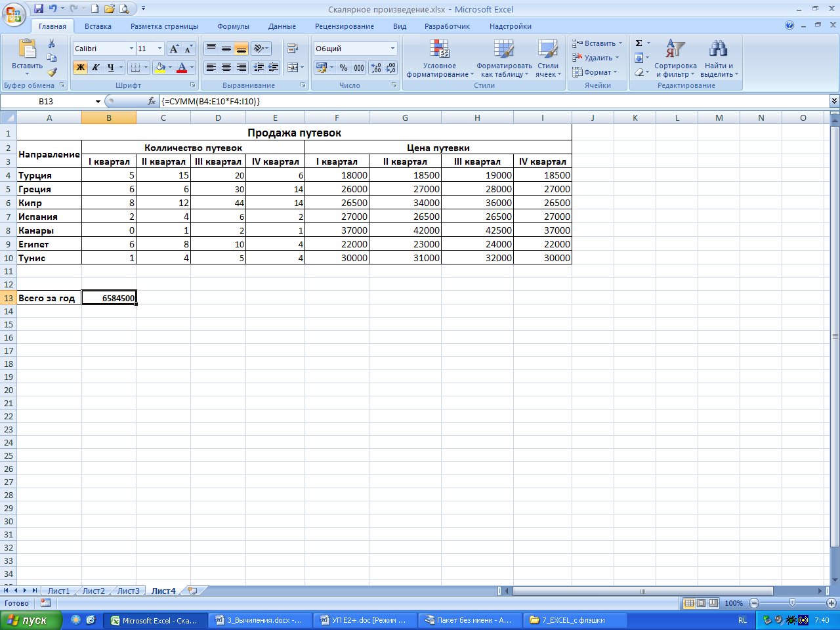Undo the last action
The width and height of the screenshot is (840, 630).
tap(53, 9)
